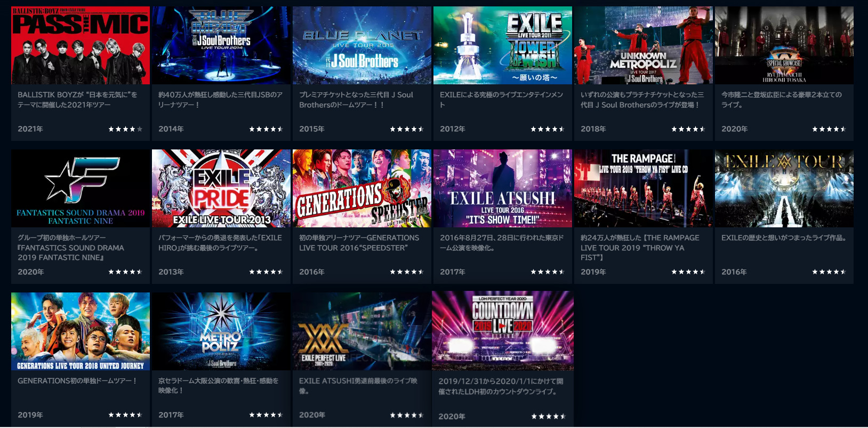Open GENERATIONS UNITED JOURNEY 2018 thumbnail
This screenshot has width=868, height=428.
pos(81,331)
